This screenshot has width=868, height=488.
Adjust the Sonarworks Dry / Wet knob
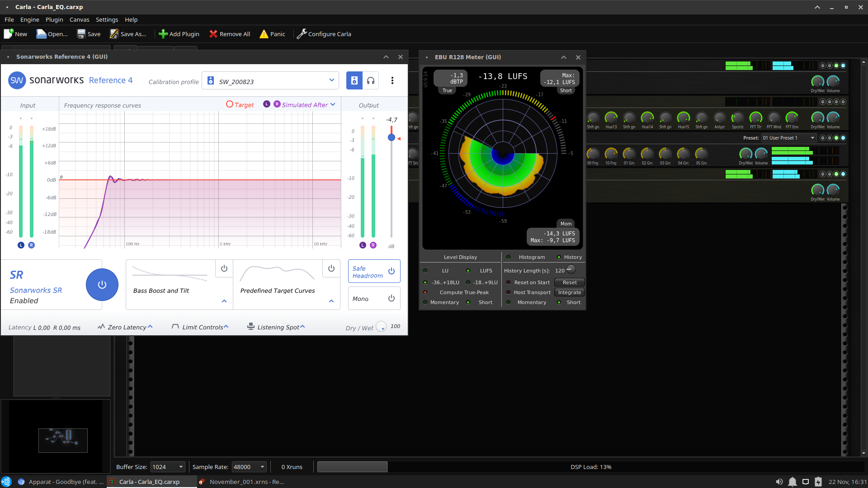(381, 326)
